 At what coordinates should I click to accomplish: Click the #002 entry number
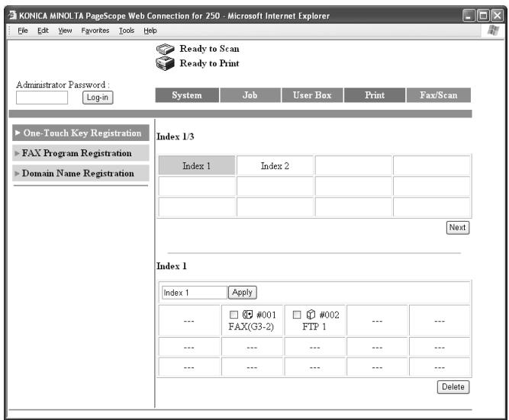click(330, 315)
